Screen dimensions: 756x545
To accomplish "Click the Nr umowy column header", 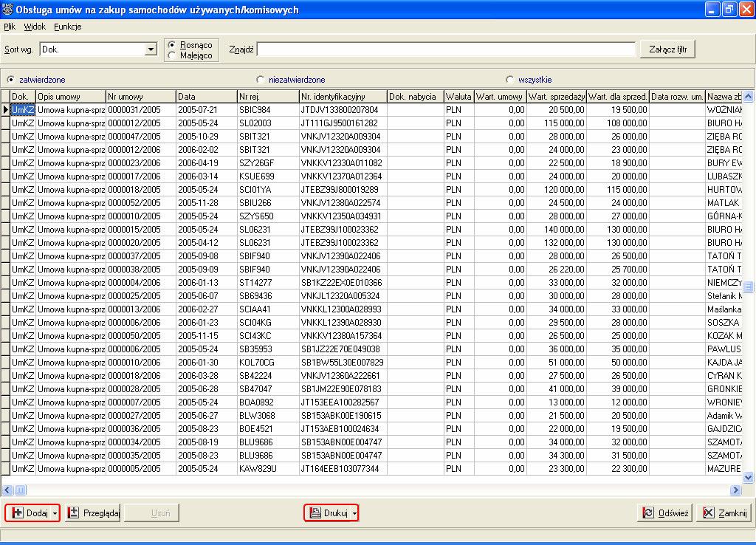I will pos(141,97).
